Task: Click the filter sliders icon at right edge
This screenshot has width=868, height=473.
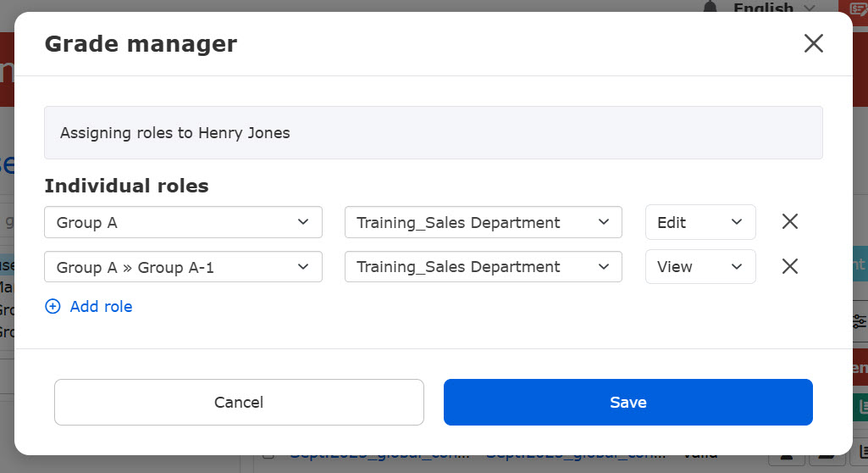Action: pos(859,321)
